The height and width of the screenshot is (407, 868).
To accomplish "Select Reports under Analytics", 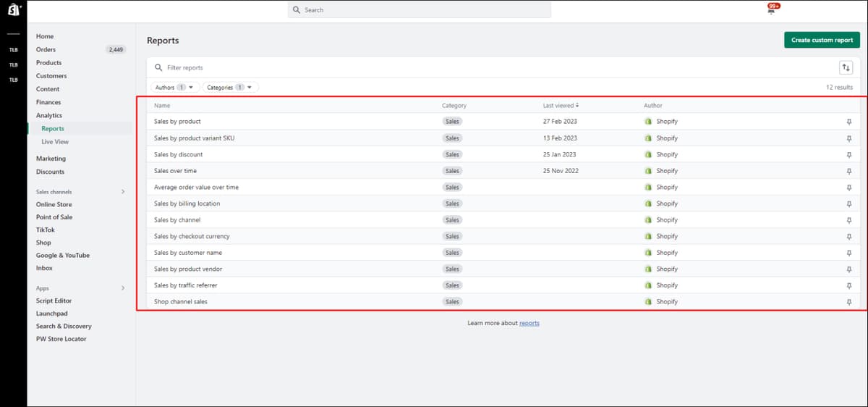I will click(x=53, y=128).
